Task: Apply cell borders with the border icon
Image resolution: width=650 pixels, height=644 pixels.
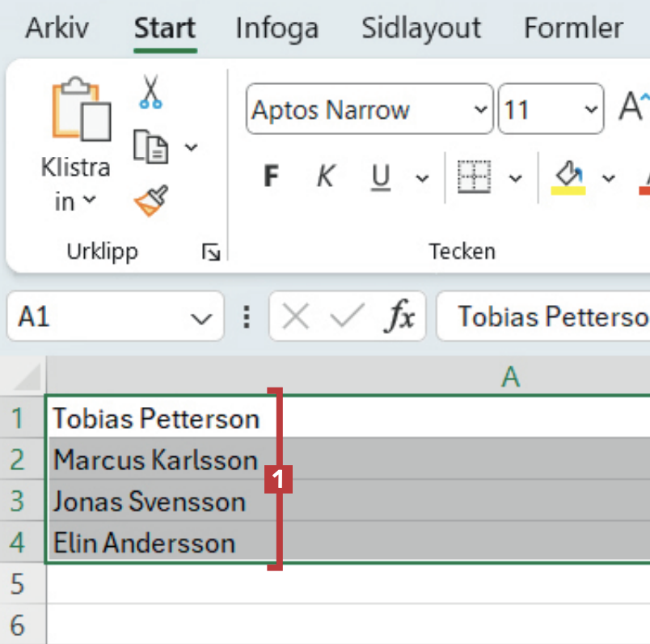Action: pyautogui.click(x=474, y=176)
